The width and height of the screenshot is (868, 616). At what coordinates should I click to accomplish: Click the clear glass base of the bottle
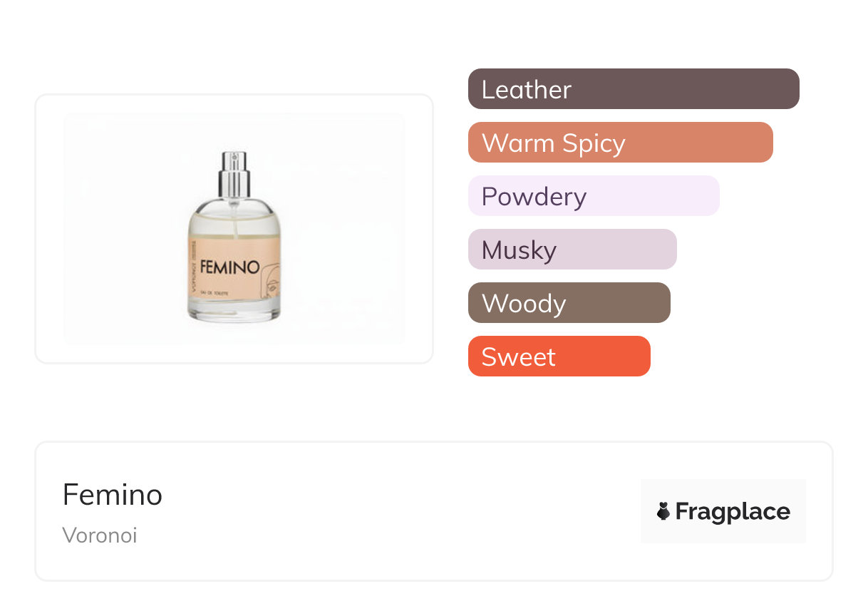coord(234,312)
